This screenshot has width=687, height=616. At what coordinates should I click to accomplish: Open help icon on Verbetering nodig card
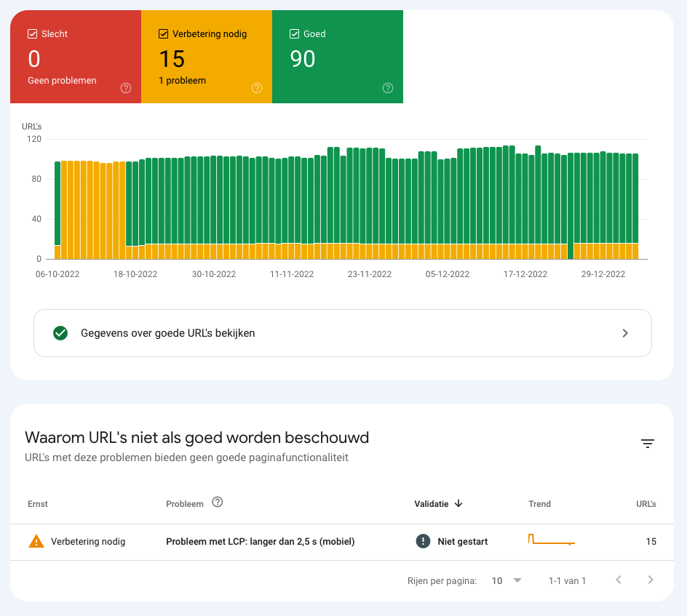pos(257,88)
